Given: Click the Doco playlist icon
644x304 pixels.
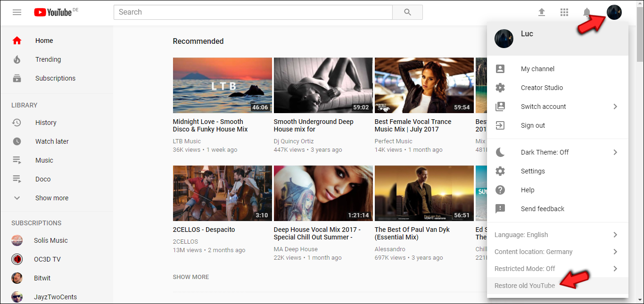Looking at the screenshot, I should point(17,179).
